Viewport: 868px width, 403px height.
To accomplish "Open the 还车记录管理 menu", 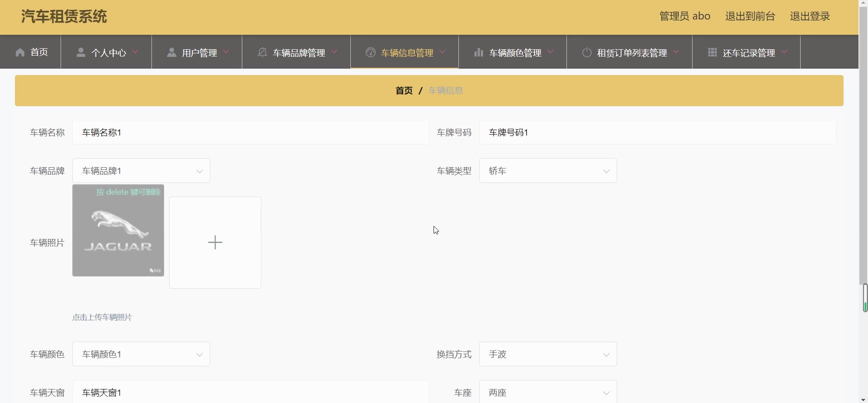I will 746,52.
